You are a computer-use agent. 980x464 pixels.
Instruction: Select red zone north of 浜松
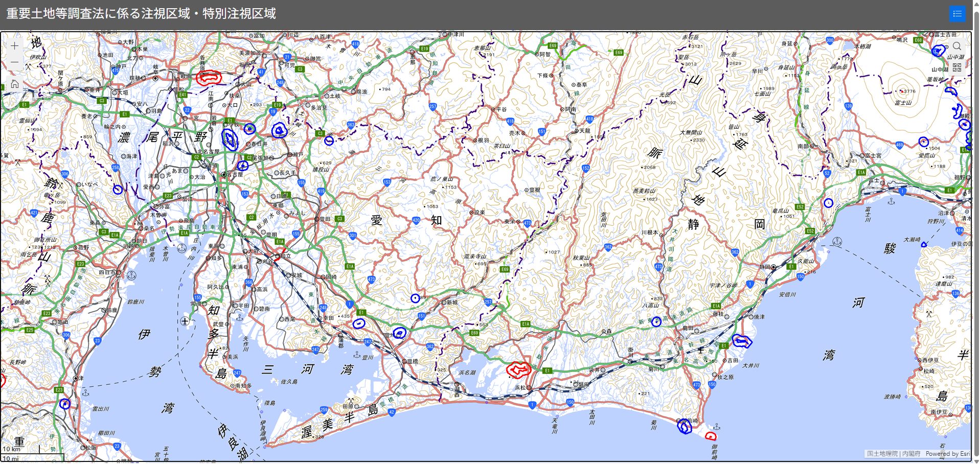[518, 369]
